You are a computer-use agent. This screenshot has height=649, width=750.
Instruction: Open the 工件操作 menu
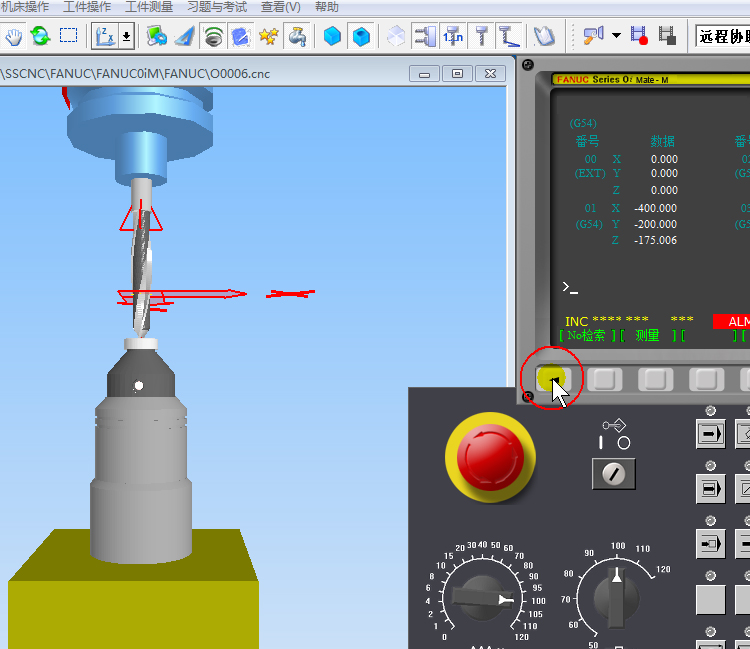point(87,7)
